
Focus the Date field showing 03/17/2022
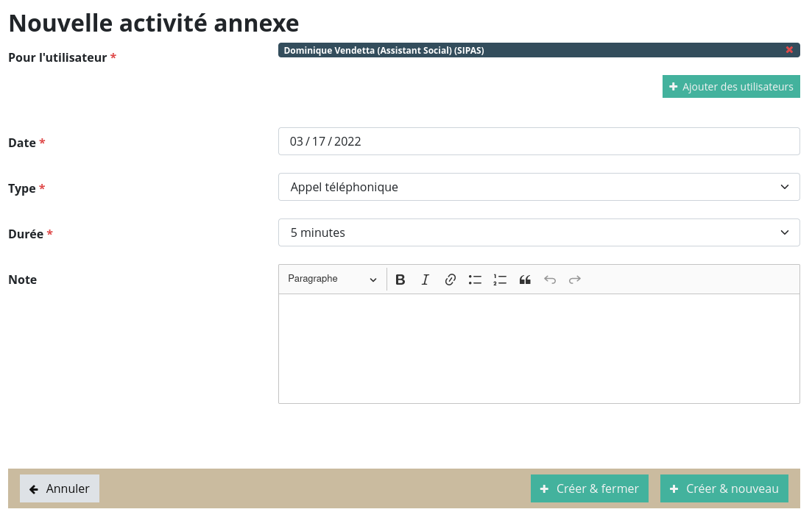(538, 141)
